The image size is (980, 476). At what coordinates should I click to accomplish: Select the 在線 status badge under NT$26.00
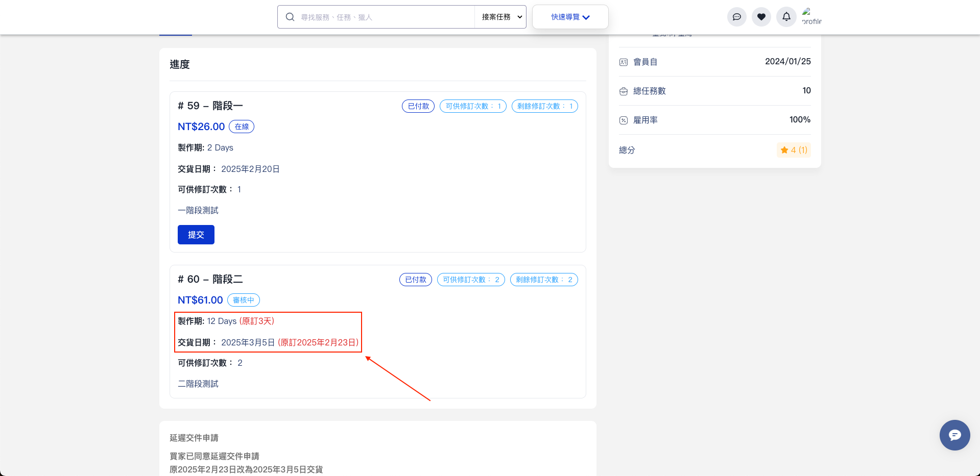click(x=242, y=127)
